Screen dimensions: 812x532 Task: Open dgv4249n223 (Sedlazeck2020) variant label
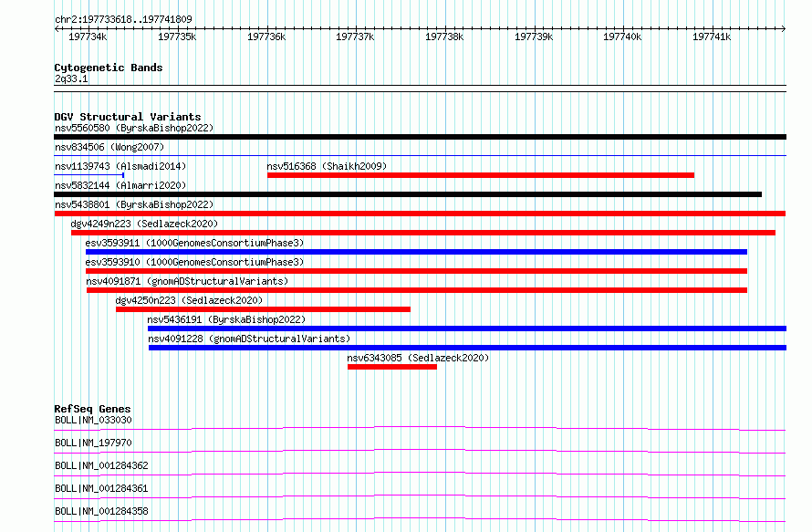click(144, 224)
